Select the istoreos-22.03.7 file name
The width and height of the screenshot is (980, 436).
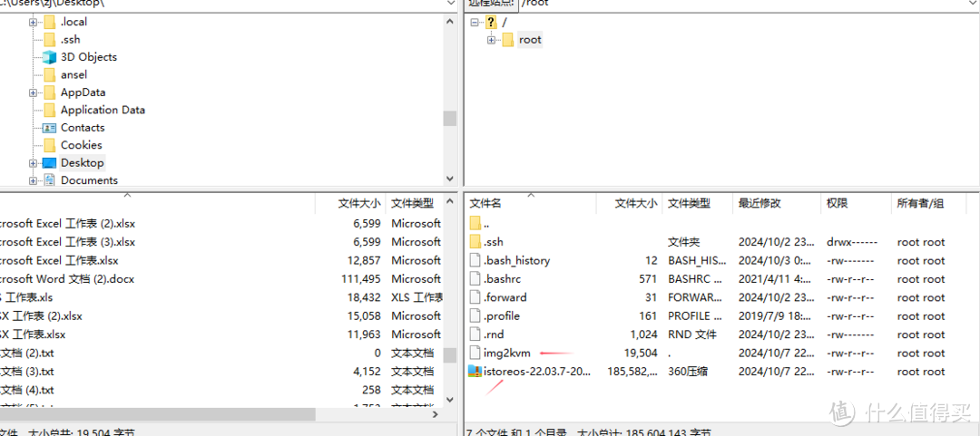537,372
